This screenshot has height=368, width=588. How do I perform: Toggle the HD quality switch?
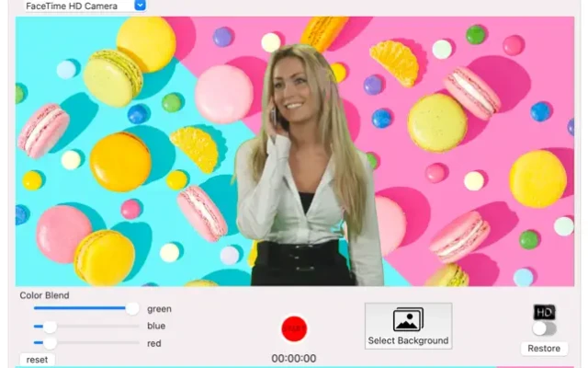(x=544, y=328)
